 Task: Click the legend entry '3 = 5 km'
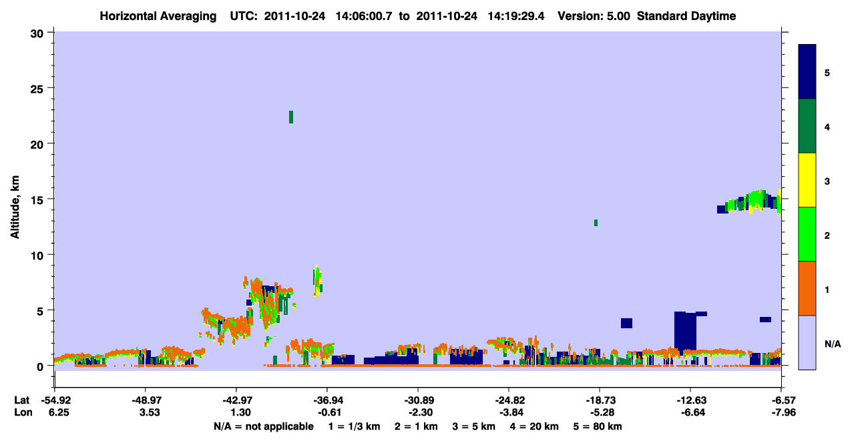click(473, 426)
